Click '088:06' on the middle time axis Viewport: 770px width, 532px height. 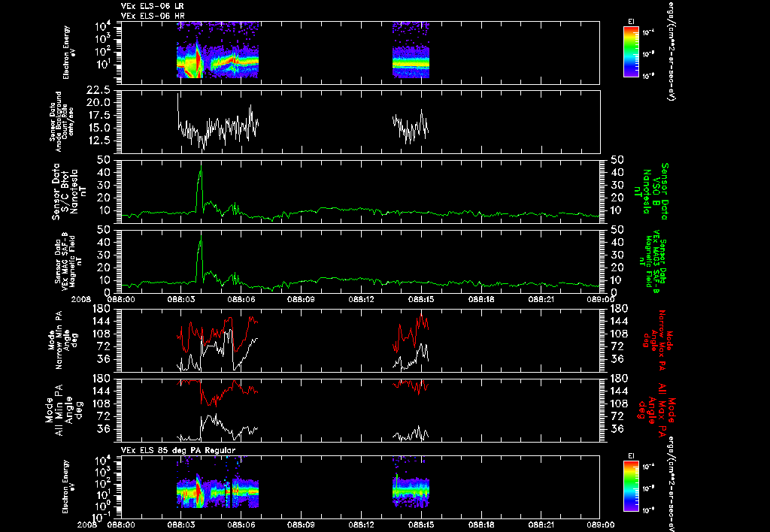[x=241, y=299]
